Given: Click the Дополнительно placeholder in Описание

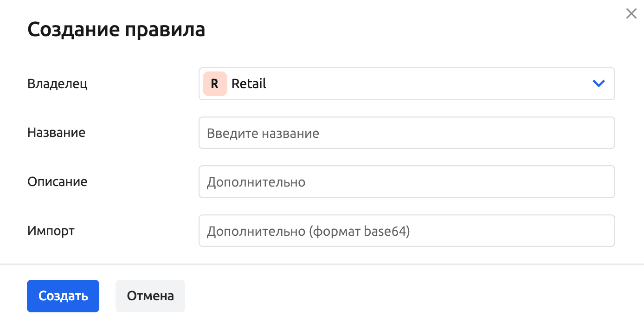Looking at the screenshot, I should click(x=256, y=182).
